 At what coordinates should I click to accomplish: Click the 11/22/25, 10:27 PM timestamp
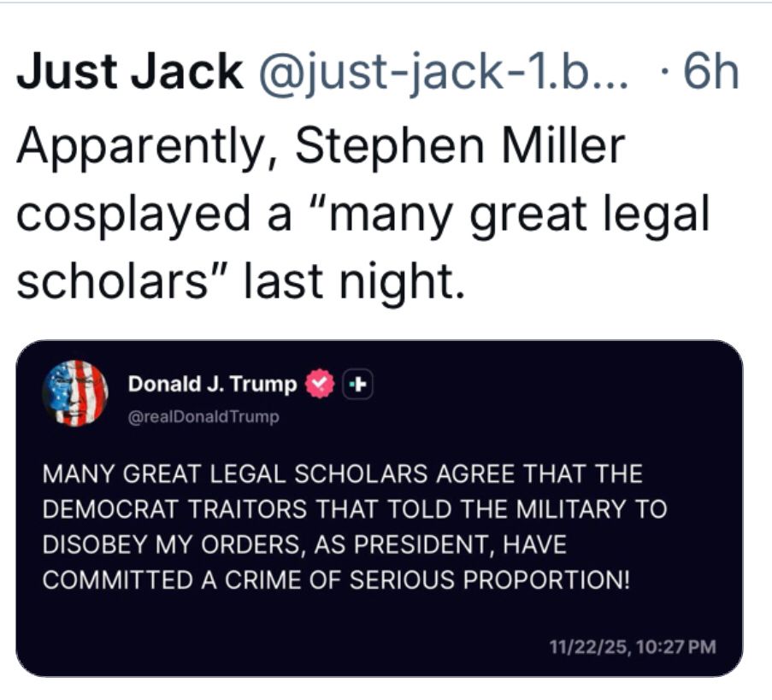point(632,646)
